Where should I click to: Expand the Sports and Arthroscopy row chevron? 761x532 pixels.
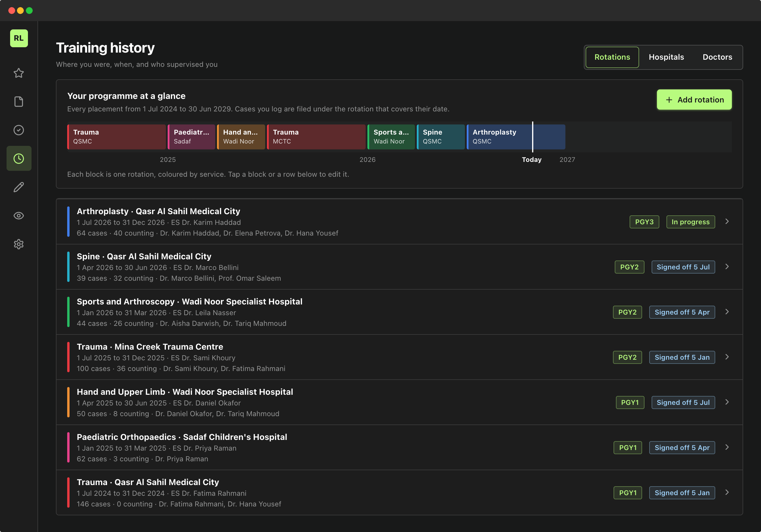(727, 312)
